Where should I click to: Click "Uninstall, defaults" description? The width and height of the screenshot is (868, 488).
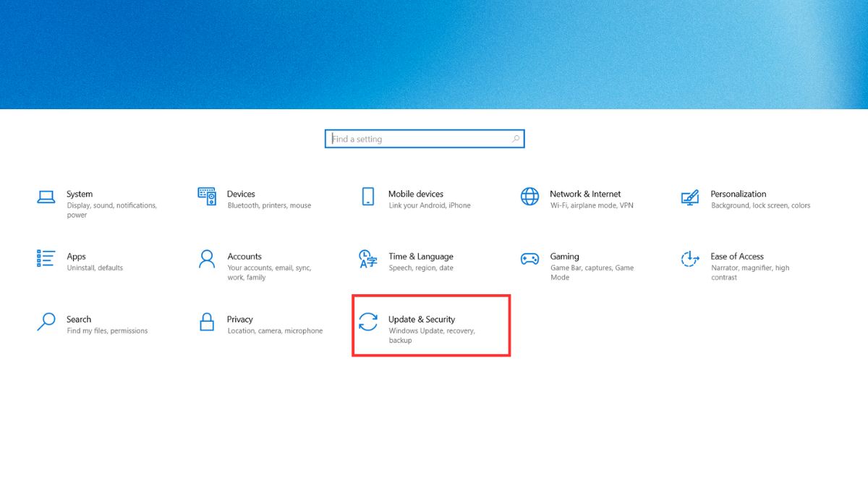95,268
